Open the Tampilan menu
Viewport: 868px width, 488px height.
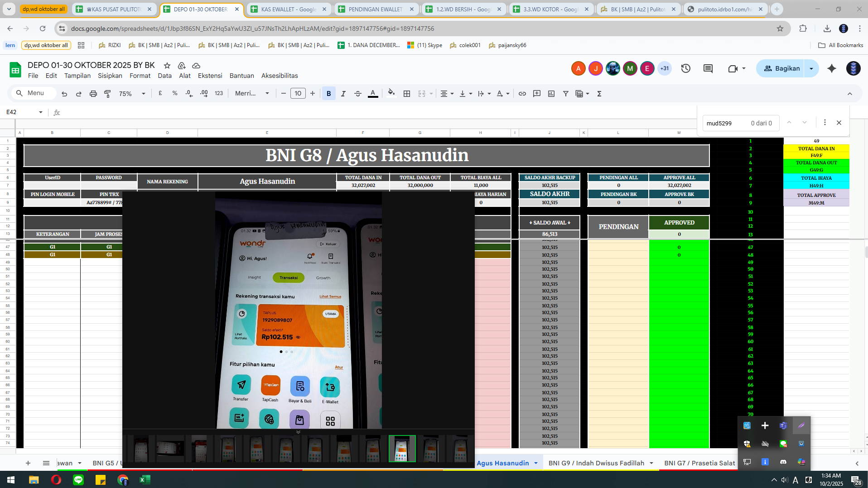click(77, 76)
